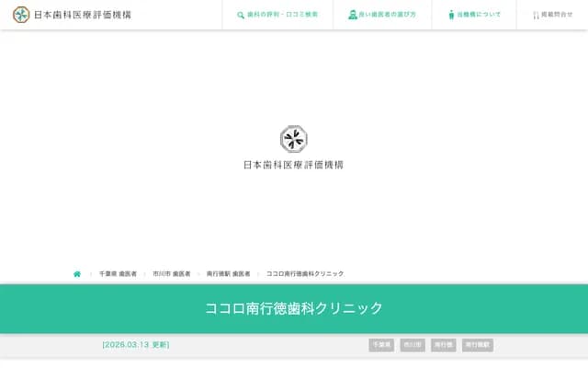Follow the 千葉県 歯医者 breadcrumb link

pos(118,274)
